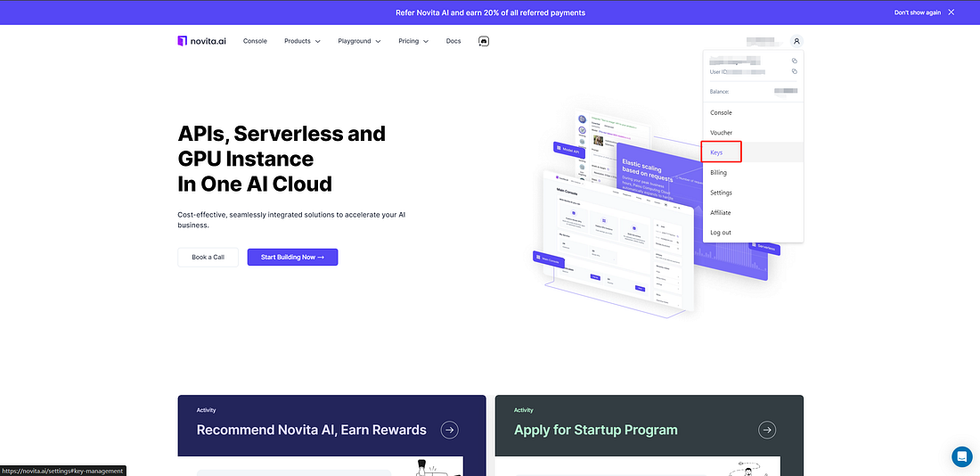Expand the Playground dropdown

click(359, 41)
